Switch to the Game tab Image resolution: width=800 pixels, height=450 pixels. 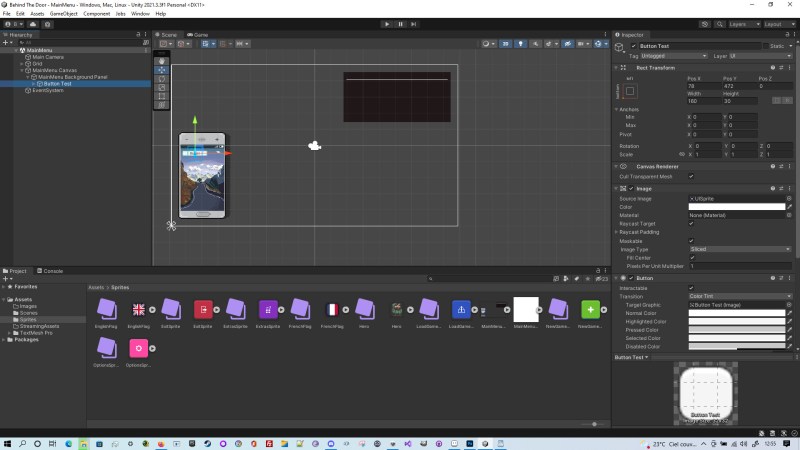point(198,35)
